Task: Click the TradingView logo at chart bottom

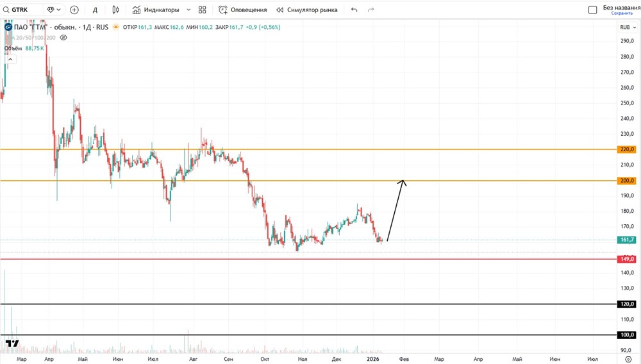Action: pyautogui.click(x=12, y=343)
